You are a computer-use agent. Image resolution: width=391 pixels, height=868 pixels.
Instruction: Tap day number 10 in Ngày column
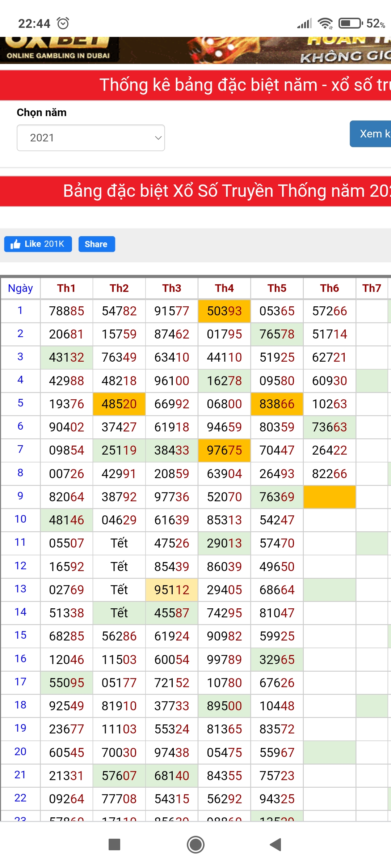[20, 519]
